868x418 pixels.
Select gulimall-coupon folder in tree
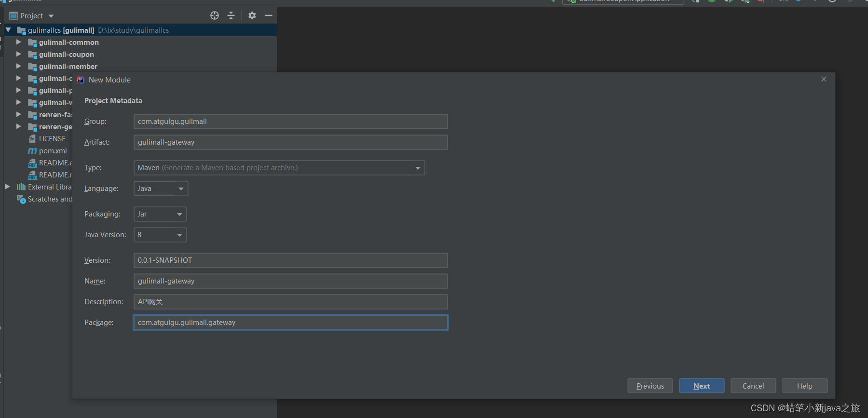(x=67, y=54)
